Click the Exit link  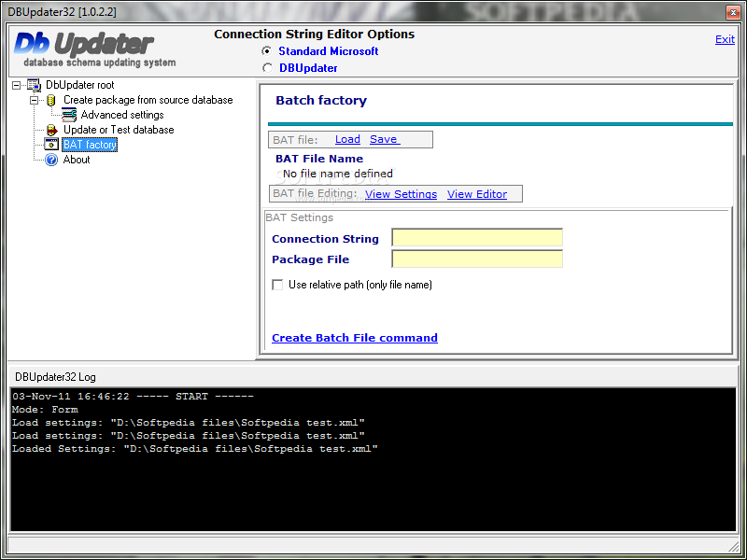725,39
